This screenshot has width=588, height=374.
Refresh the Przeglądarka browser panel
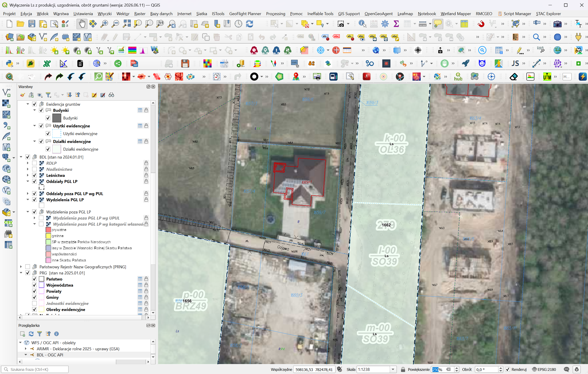[x=31, y=334]
